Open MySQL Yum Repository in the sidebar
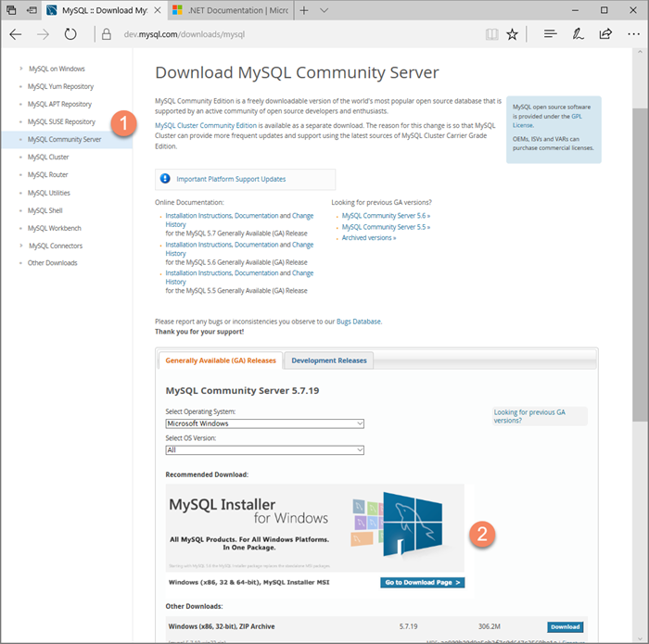649x644 pixels. [60, 86]
